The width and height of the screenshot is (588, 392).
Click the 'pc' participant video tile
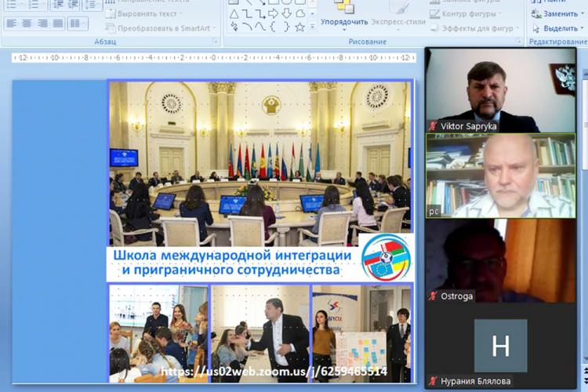point(501,176)
